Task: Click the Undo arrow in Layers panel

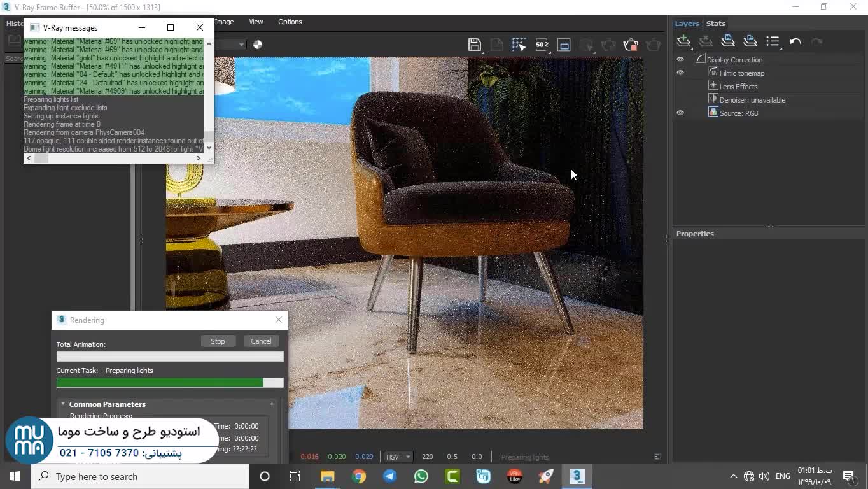Action: [795, 41]
